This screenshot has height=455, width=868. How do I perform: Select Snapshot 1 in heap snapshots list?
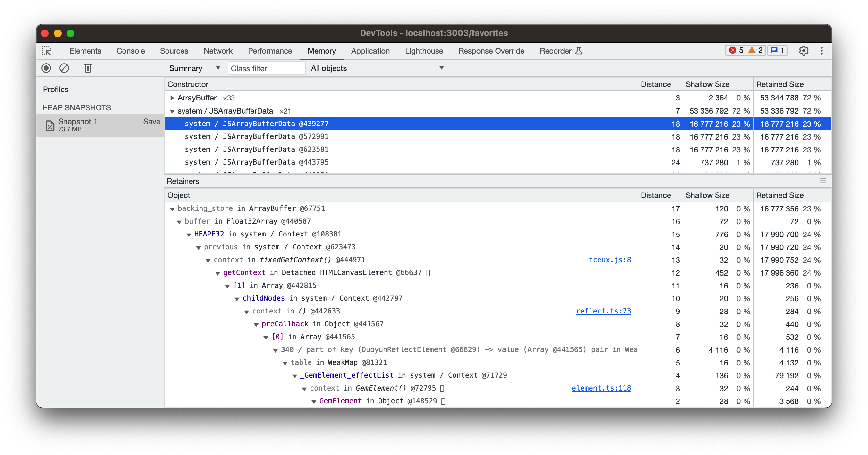[x=100, y=125]
